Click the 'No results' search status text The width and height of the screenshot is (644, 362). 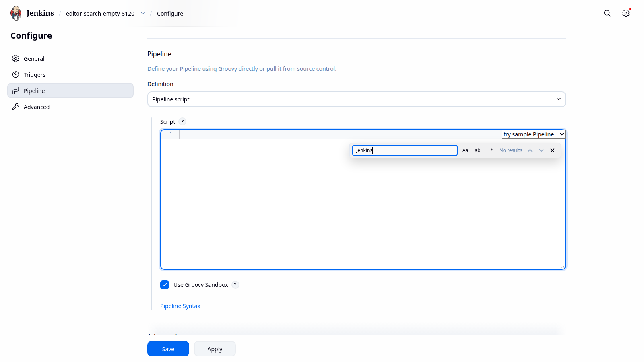coord(511,150)
